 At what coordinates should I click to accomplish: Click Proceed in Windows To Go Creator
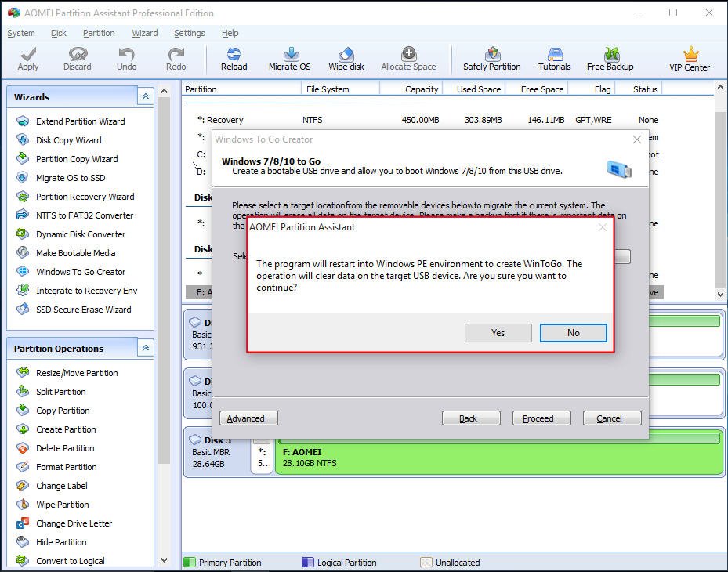point(541,418)
